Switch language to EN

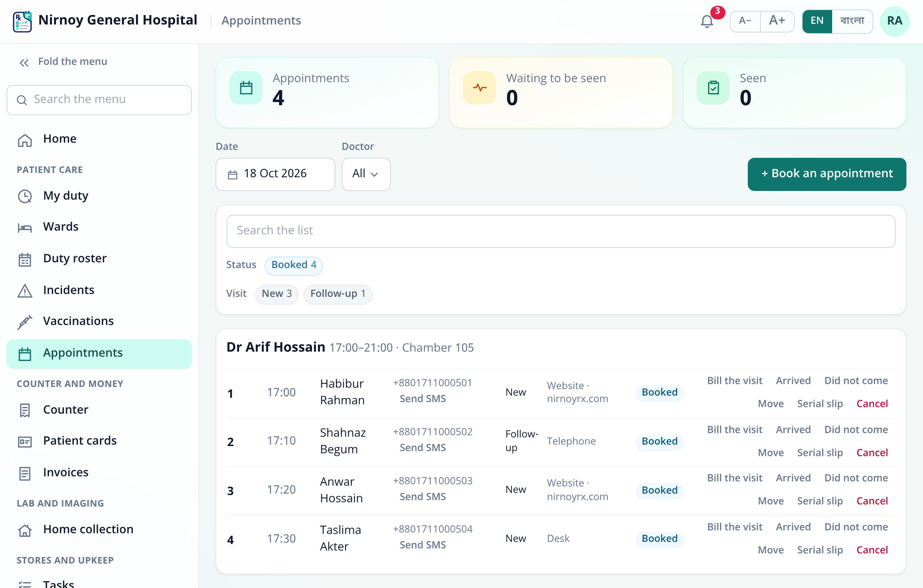[817, 21]
